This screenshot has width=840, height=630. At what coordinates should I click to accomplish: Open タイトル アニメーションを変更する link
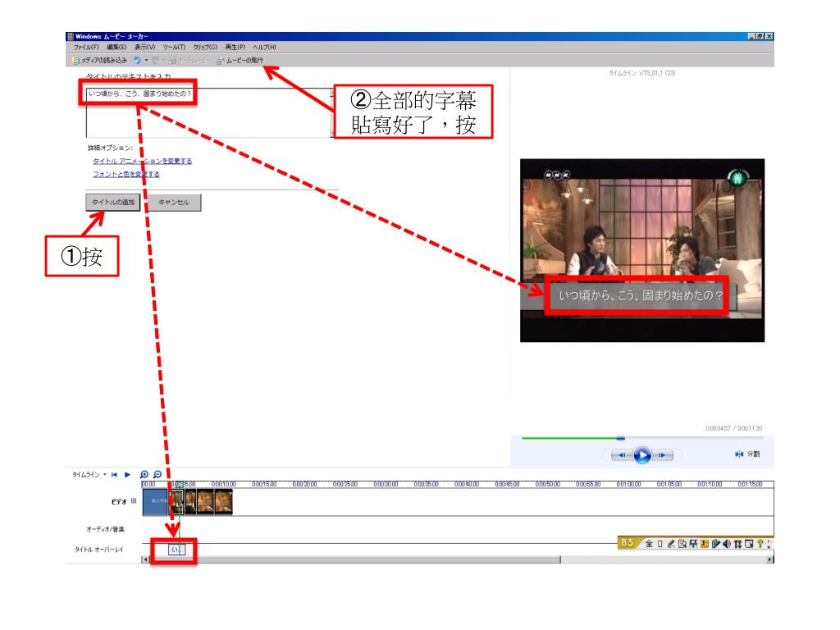click(142, 161)
